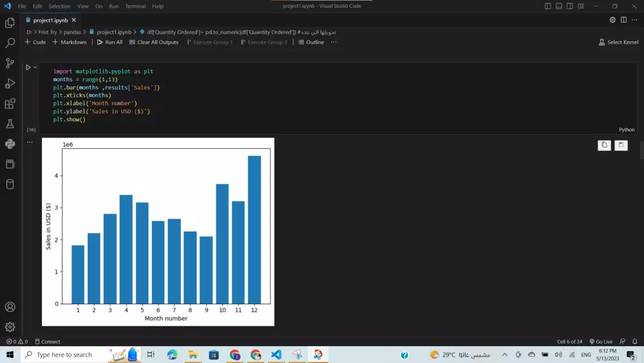The width and height of the screenshot is (644, 363).
Task: Click the Frist Try breadcrumb
Action: coord(48,32)
